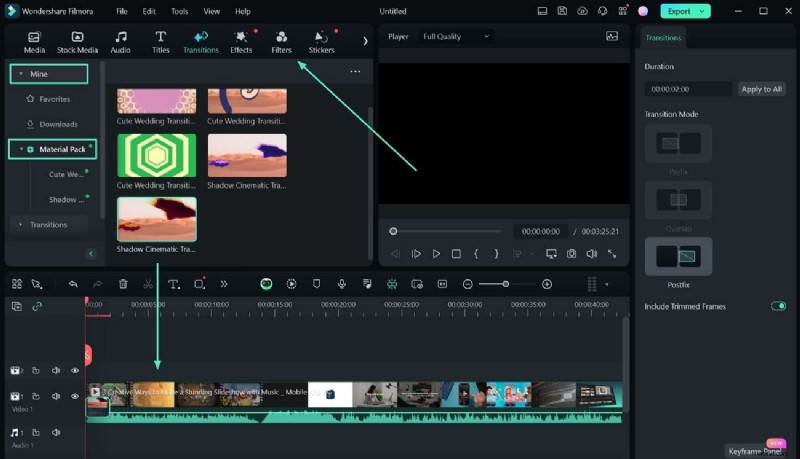Select the Cute We... pack item
Screen dimensions: 800x459
pos(66,174)
